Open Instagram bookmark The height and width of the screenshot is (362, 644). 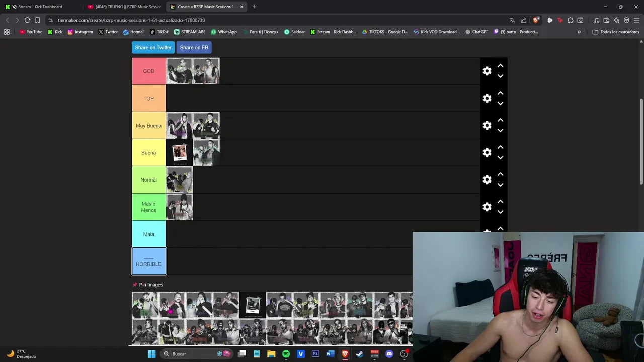[x=80, y=32]
